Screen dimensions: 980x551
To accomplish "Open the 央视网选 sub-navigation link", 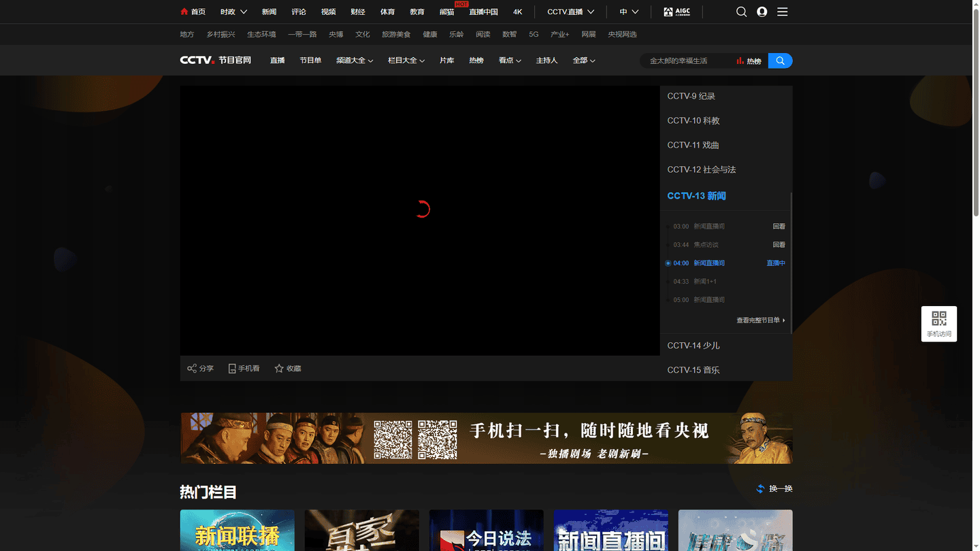I will 622,34.
